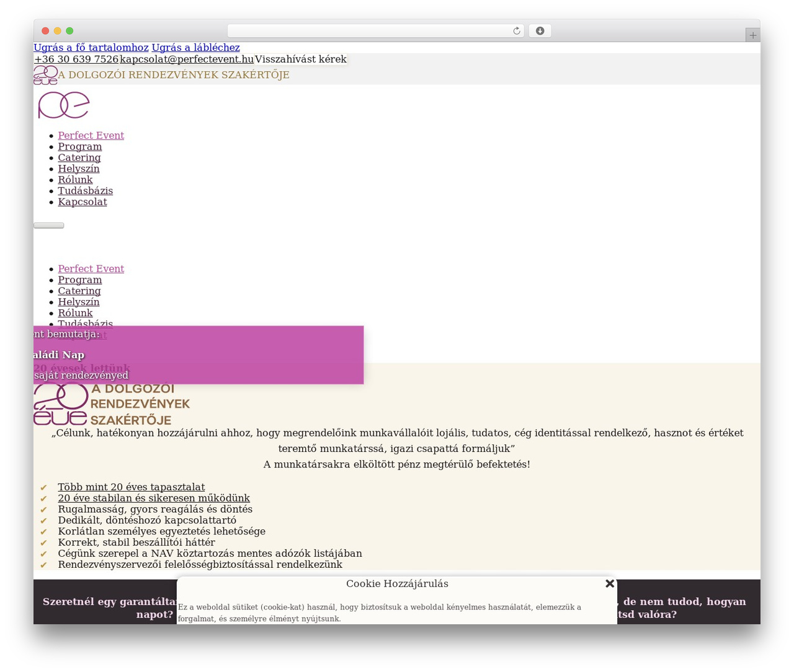This screenshot has width=794, height=672.
Task: Click the browser address bar
Action: (375, 31)
